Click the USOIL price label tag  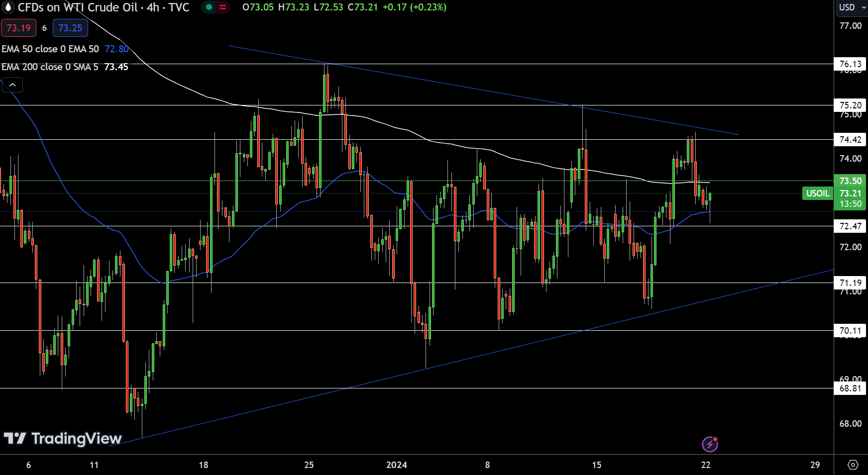pos(818,193)
